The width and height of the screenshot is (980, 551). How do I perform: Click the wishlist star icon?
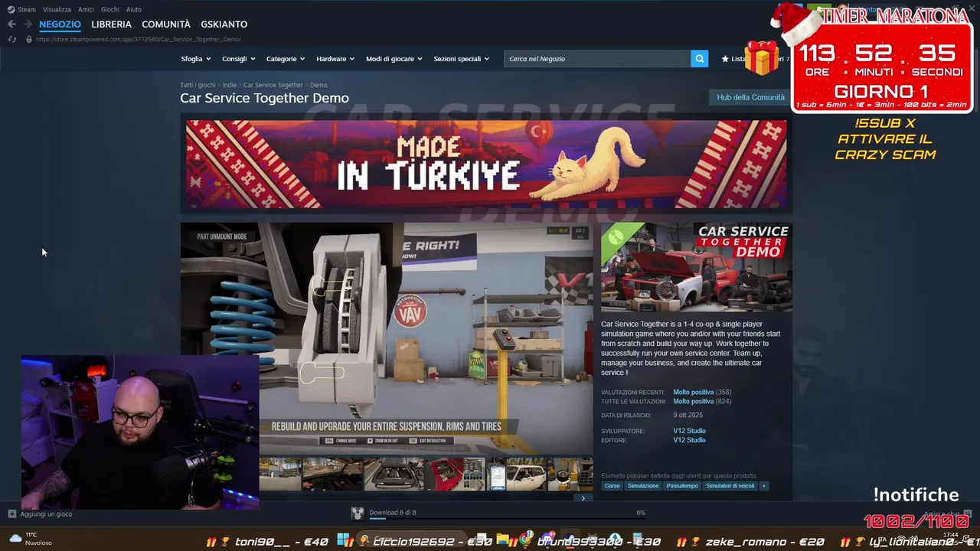[x=725, y=59]
